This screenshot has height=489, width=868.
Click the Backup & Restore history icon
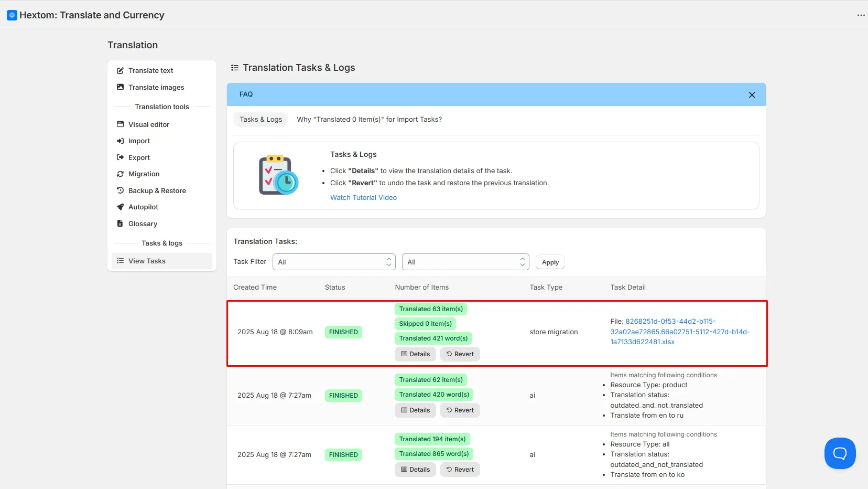[x=120, y=190]
